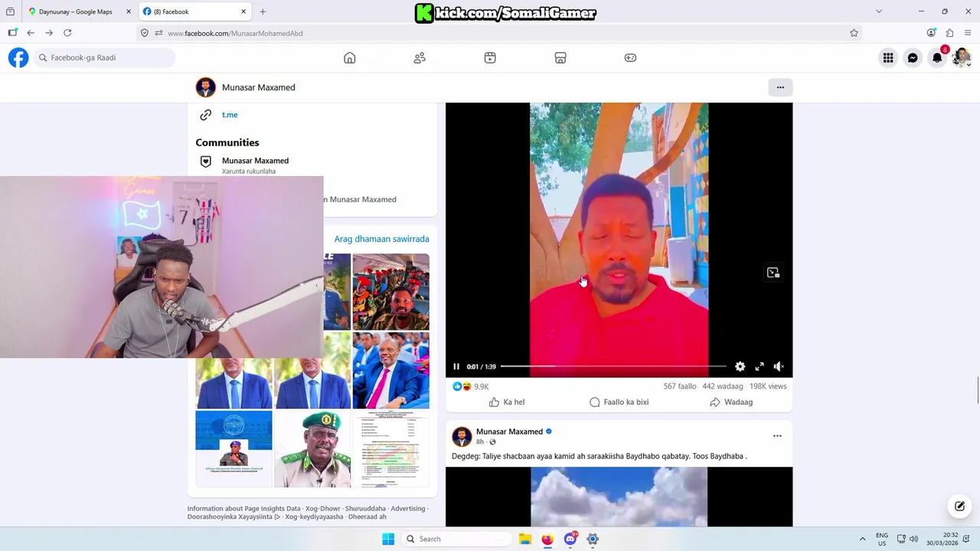
Task: Go back in browser history
Action: 31,33
